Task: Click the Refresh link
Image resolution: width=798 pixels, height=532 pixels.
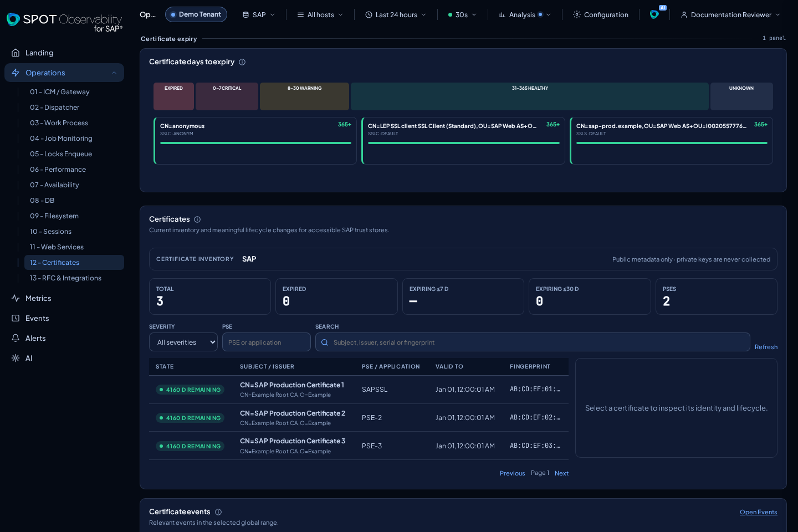Action: coord(766,347)
